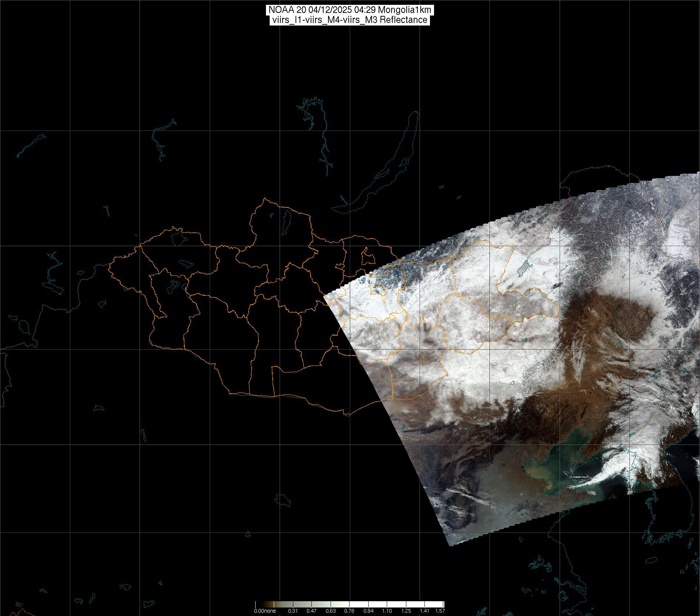Image resolution: width=700 pixels, height=616 pixels.
Task: Click the 1.57 maximum colorbar label
Action: (x=440, y=611)
